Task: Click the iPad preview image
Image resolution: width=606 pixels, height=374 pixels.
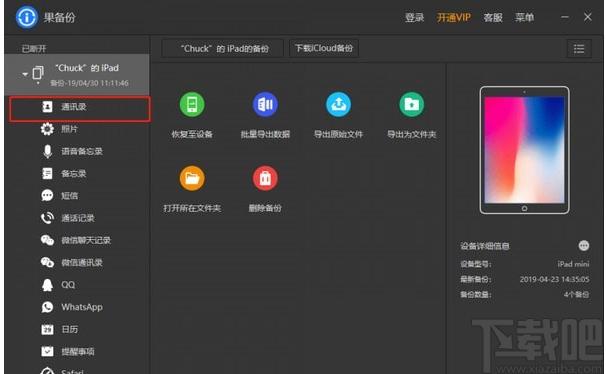Action: tap(524, 150)
